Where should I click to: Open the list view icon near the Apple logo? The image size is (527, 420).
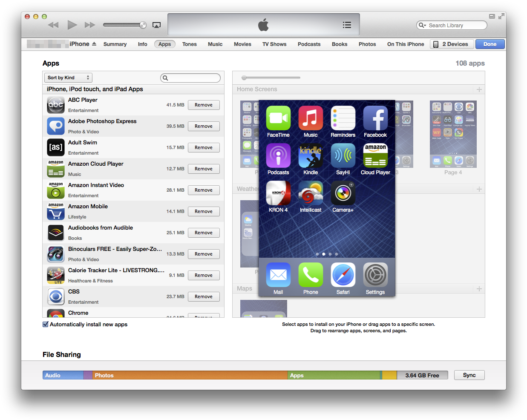[x=347, y=25]
